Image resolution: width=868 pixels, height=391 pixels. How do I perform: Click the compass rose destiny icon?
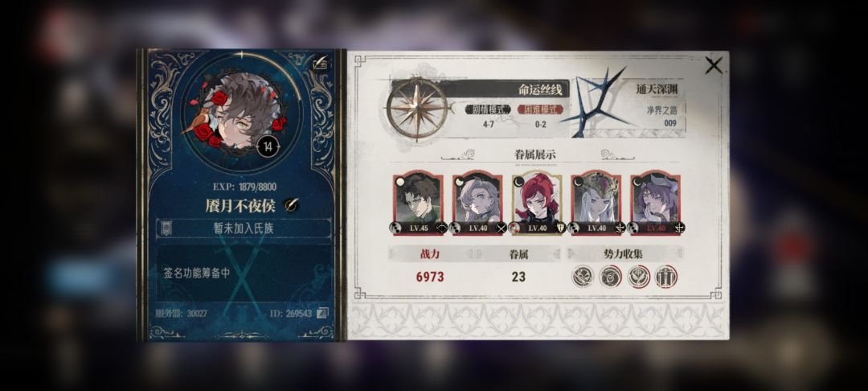click(417, 109)
